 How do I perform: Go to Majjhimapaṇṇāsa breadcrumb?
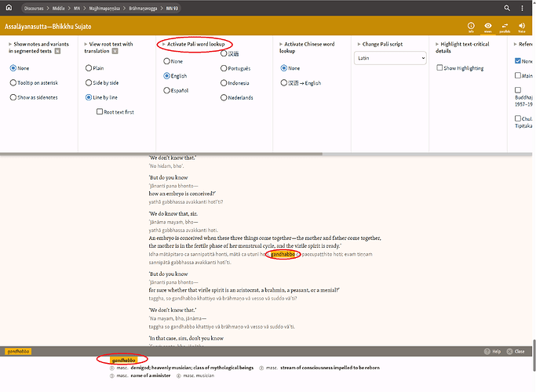[x=104, y=8]
